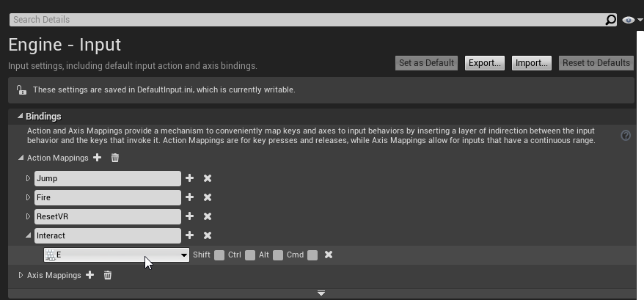Screen dimensions: 644x300
Task: Click the Export... button
Action: pyautogui.click(x=485, y=63)
